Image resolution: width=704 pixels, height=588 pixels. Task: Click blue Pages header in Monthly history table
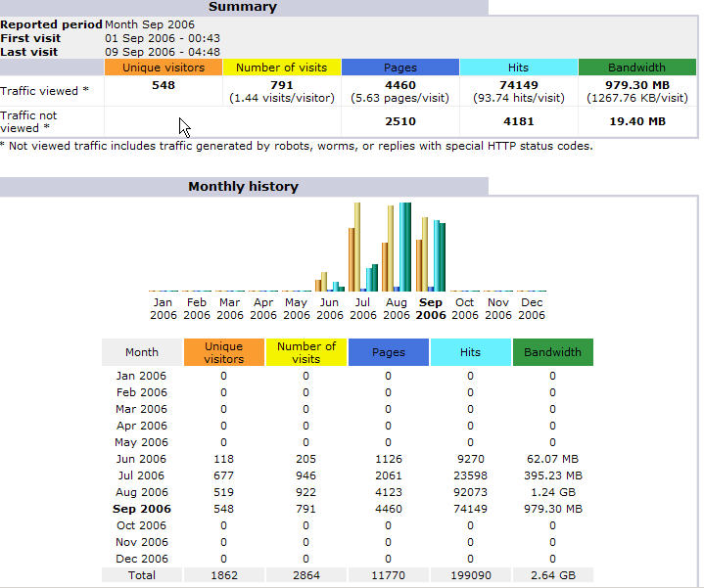[x=388, y=352]
